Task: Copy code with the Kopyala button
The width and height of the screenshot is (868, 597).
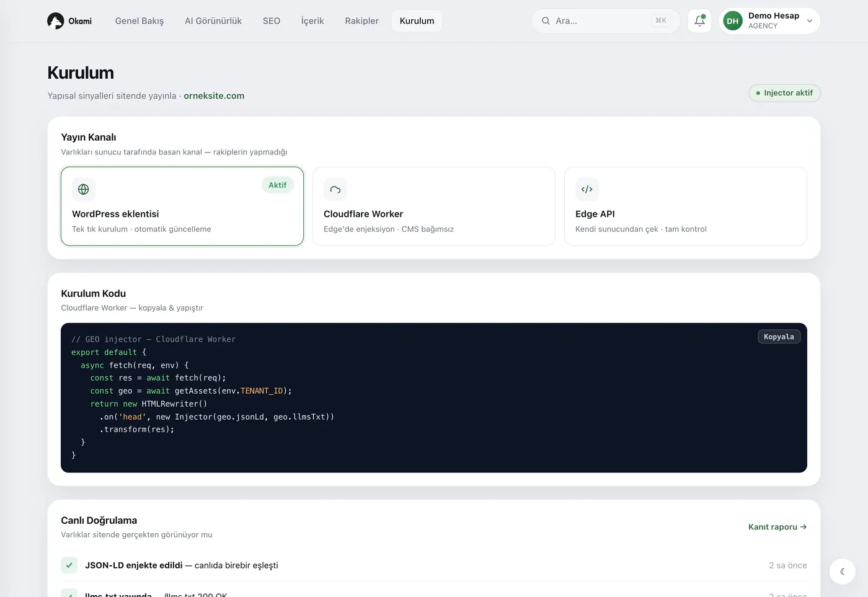Action: point(779,337)
